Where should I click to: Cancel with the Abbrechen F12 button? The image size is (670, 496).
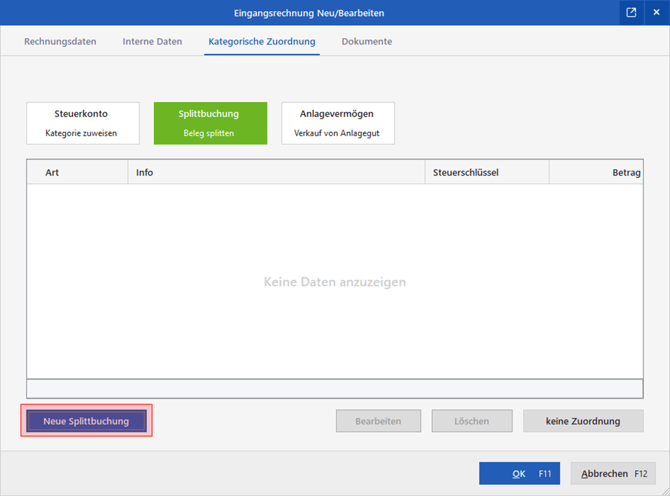614,474
